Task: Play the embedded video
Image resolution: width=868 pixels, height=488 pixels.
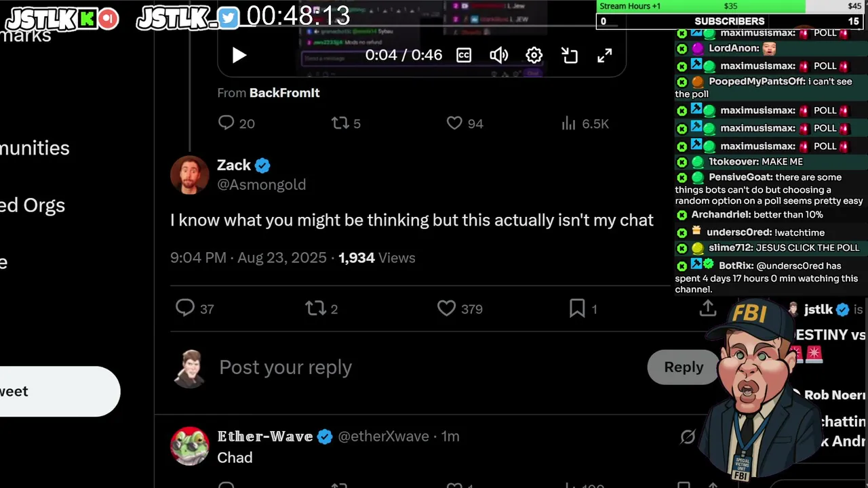Action: click(239, 56)
